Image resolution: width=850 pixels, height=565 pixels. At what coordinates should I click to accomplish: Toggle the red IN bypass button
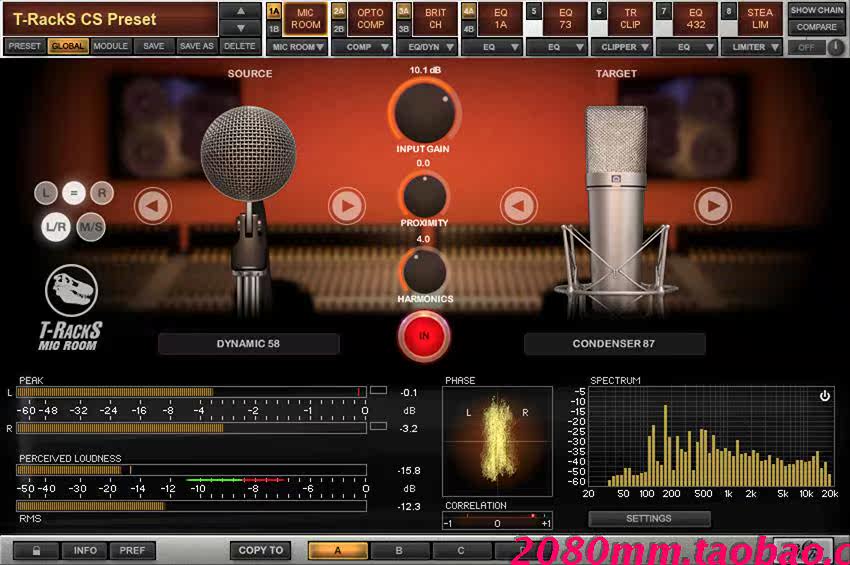424,336
